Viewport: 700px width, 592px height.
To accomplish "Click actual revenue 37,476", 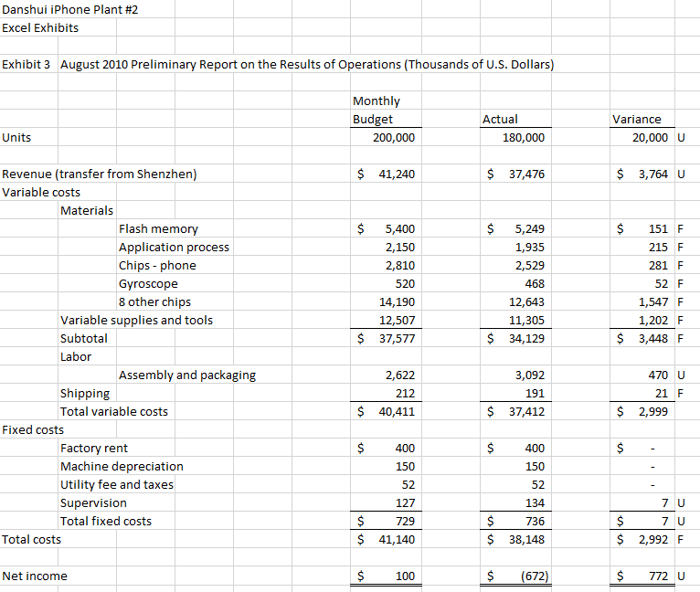I will pos(526,174).
